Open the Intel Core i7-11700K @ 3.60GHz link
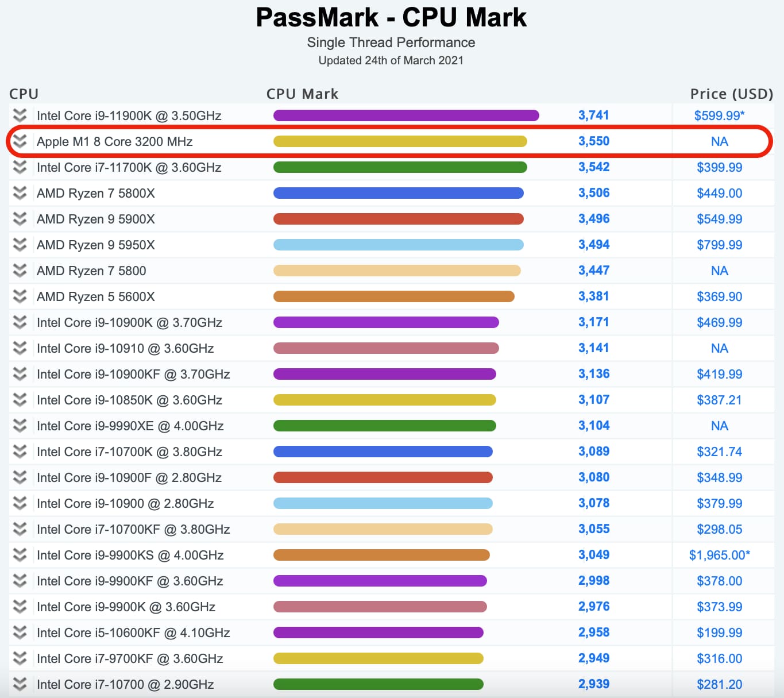784x698 pixels. 129,167
